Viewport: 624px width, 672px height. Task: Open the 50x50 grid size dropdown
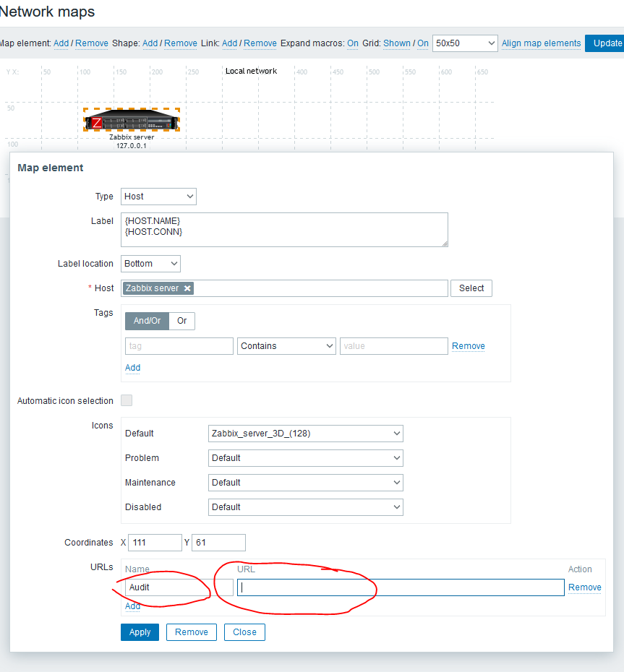(465, 43)
